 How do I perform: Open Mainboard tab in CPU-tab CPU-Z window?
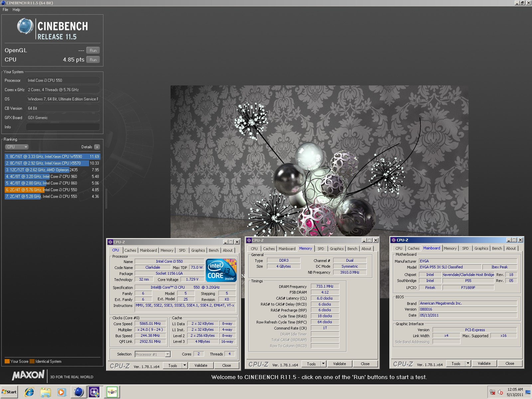pyautogui.click(x=148, y=250)
